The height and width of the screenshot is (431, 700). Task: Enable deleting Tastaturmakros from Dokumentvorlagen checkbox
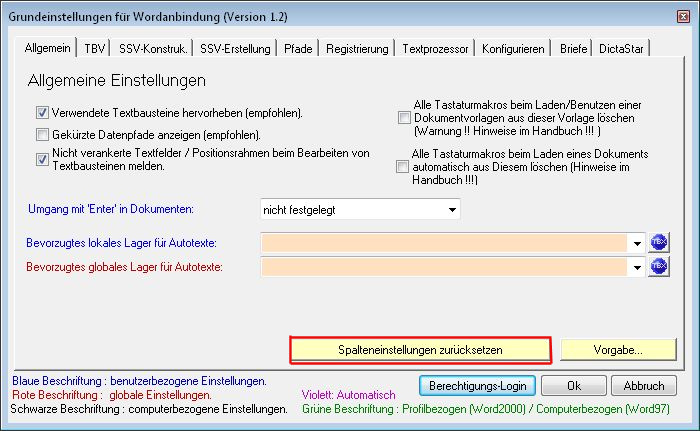pos(403,118)
